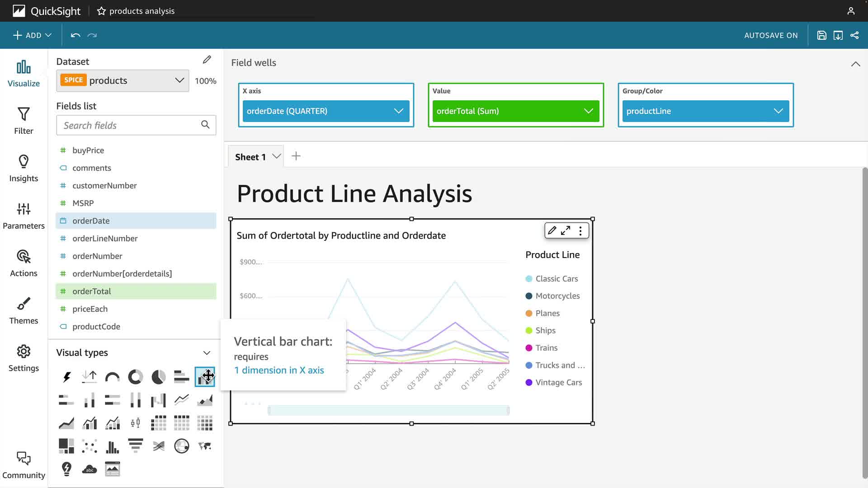868x488 pixels.
Task: Maximize the visual with expand icon
Action: (x=566, y=230)
